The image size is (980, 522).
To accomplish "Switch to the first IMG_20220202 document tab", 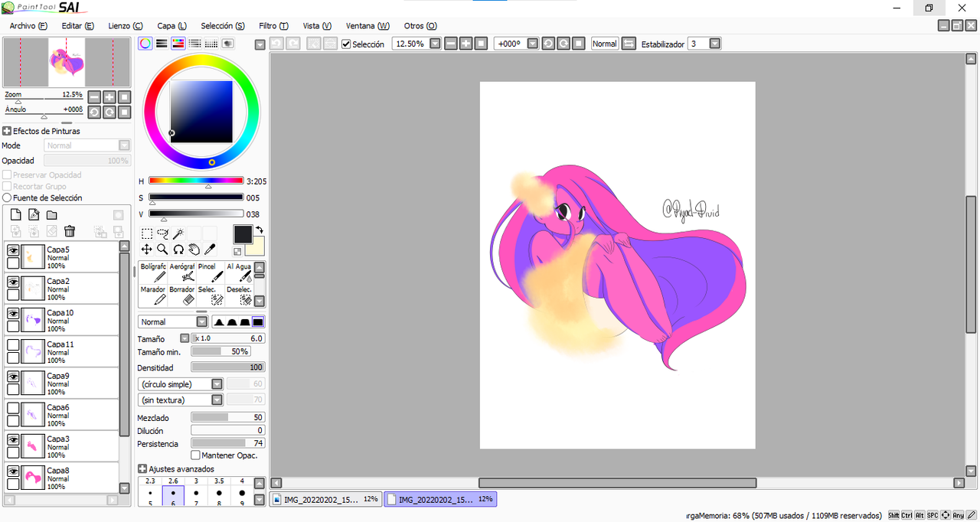I will 327,499.
